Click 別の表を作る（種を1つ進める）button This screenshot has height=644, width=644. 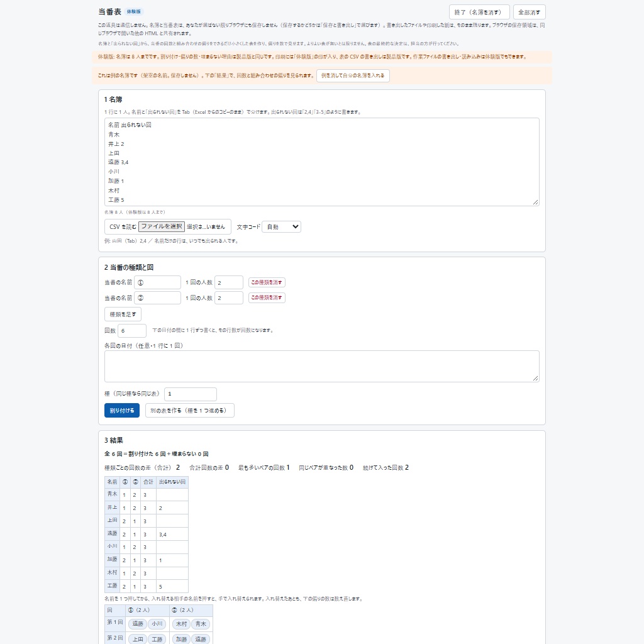(190, 410)
